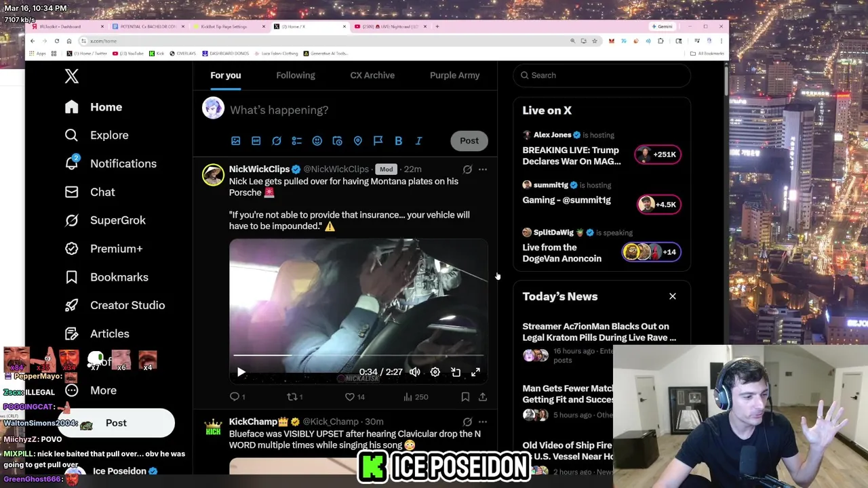Image resolution: width=868 pixels, height=488 pixels.
Task: Repost the NickWickClips post
Action: pyautogui.click(x=295, y=397)
